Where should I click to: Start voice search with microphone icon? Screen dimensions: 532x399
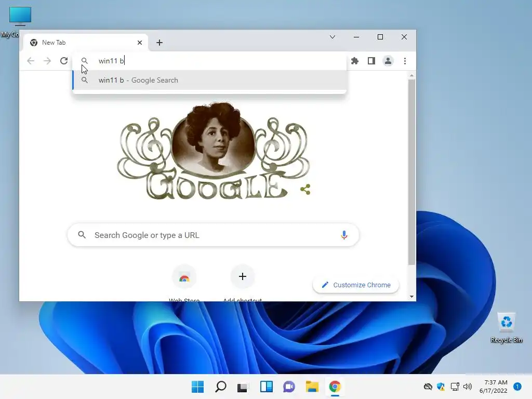(x=344, y=235)
